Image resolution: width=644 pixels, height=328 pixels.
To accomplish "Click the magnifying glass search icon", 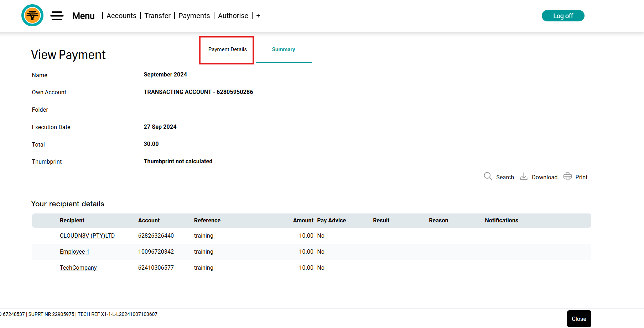I will [x=488, y=176].
